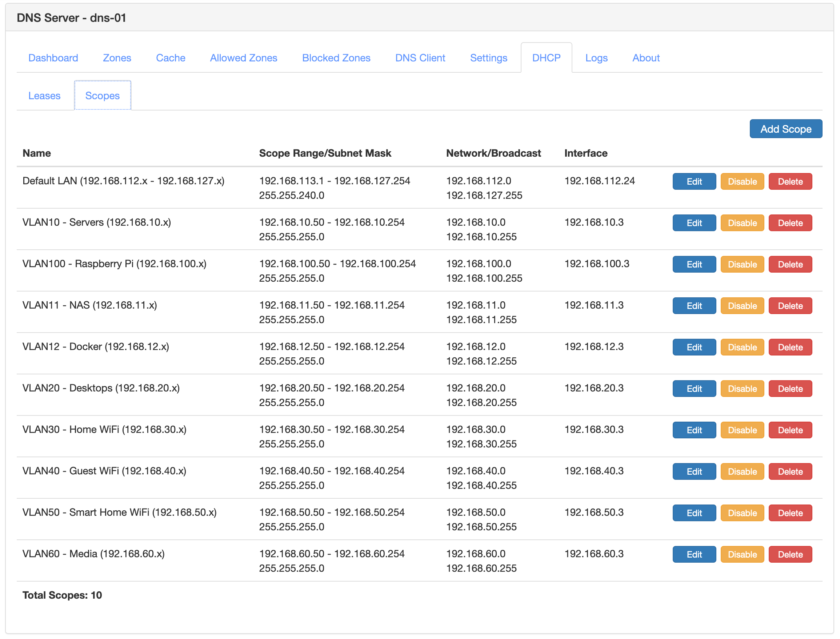The width and height of the screenshot is (840, 639).
Task: Delete the VLAN20 - Desktops scope
Action: [x=790, y=388]
